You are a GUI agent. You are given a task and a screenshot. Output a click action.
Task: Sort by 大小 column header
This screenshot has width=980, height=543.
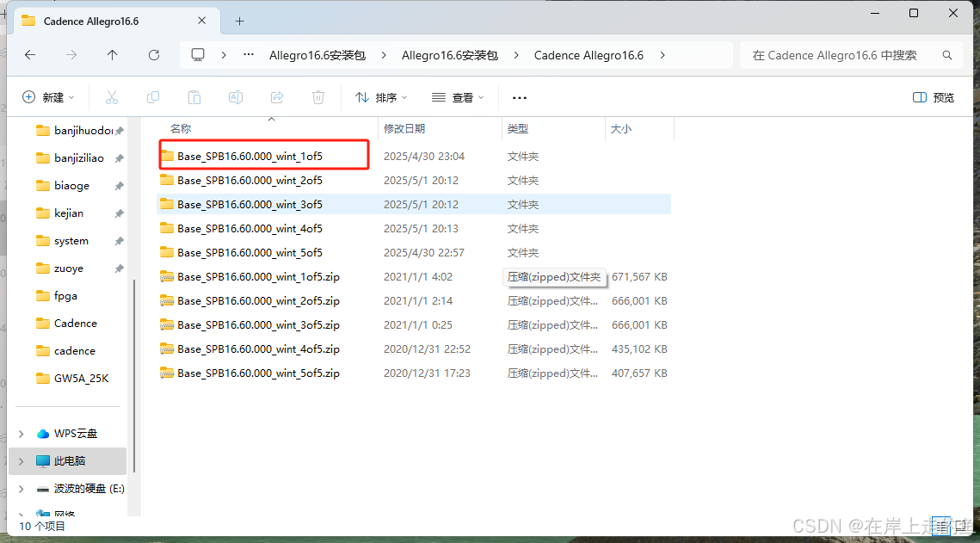(x=620, y=129)
